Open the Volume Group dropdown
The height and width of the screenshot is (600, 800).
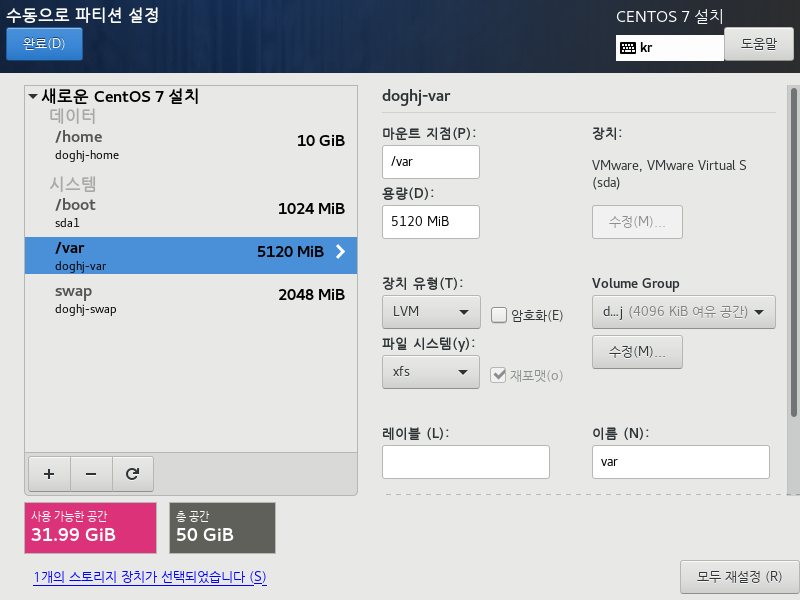click(x=683, y=311)
